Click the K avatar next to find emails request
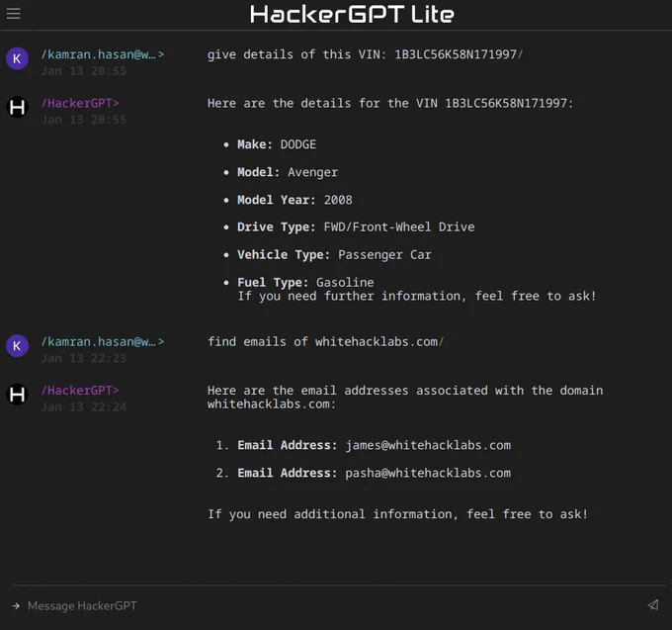The image size is (672, 630). pyautogui.click(x=17, y=346)
